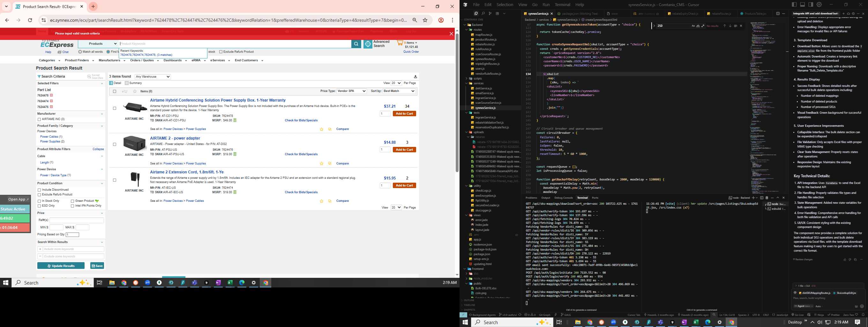This screenshot has height=327, width=868.
Task: Remove part 7624474 from the Part List
Action: coord(52,101)
